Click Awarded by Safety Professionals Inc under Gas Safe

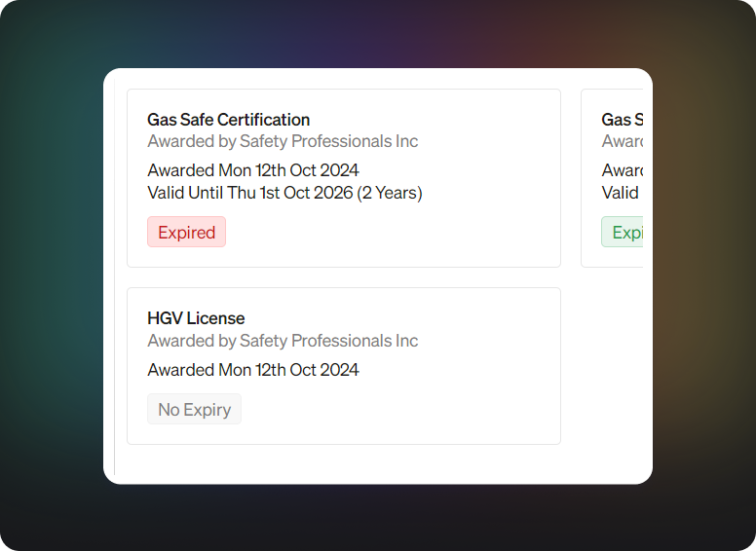[283, 141]
